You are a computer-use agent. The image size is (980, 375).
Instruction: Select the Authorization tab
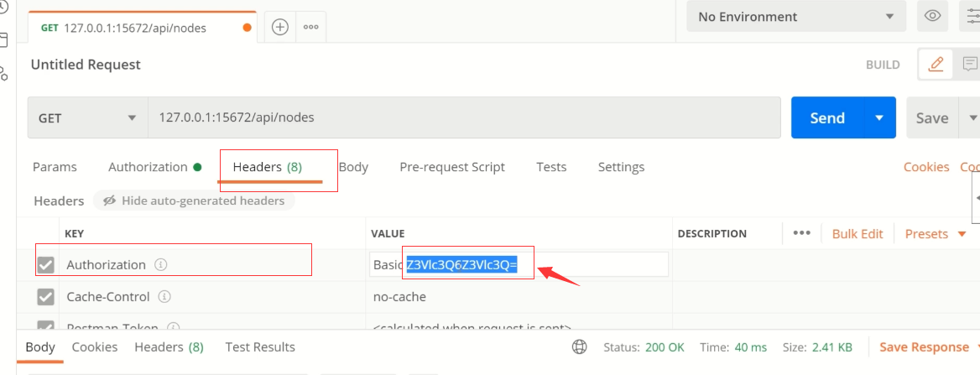154,167
